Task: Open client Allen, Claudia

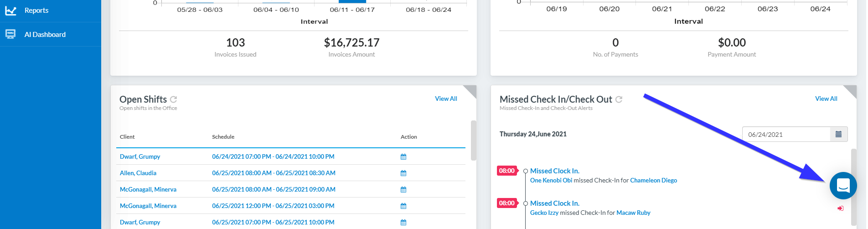Action: tap(138, 173)
